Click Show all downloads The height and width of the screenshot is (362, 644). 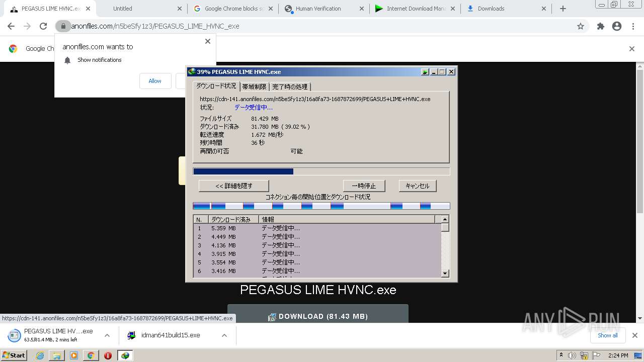pos(608,335)
